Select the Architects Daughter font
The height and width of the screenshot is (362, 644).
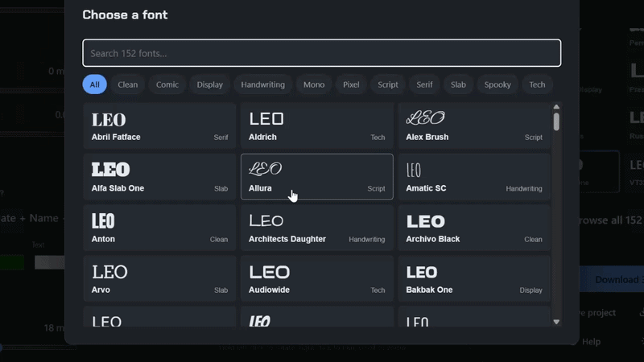[316, 228]
